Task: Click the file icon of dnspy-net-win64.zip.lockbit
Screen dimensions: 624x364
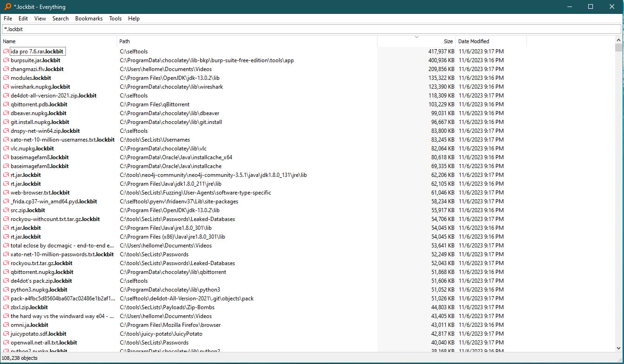Action: [6, 131]
